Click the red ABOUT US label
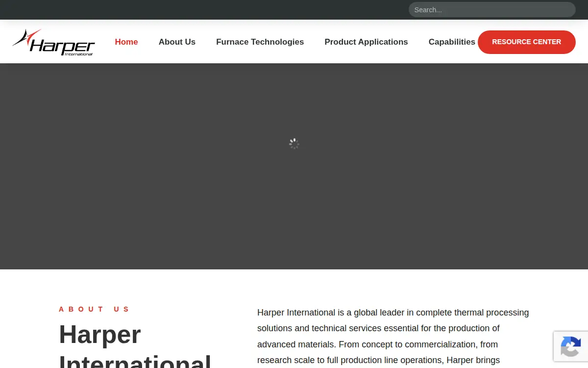Screen dimensions: 588x368 click(94, 309)
